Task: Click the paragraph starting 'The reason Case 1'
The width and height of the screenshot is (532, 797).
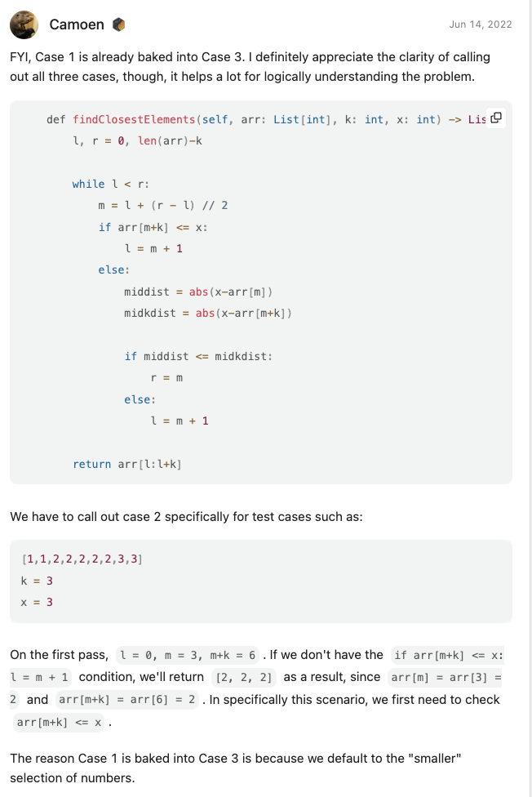Action: pos(235,768)
